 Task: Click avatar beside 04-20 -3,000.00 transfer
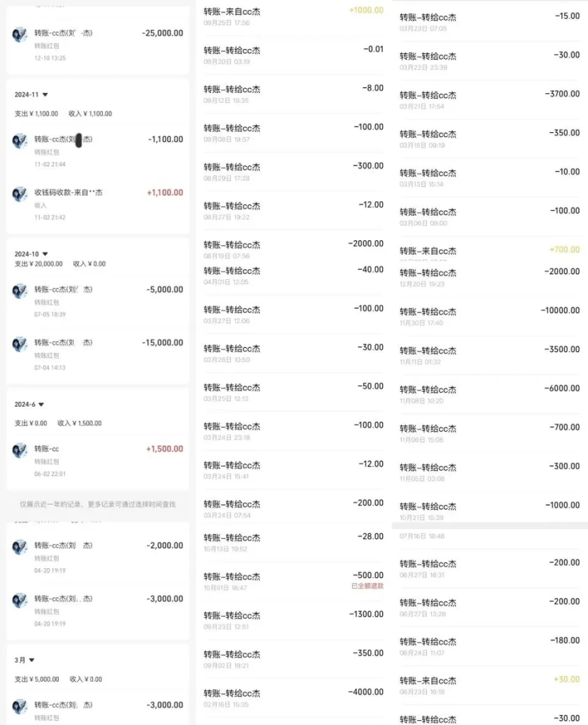tap(20, 600)
